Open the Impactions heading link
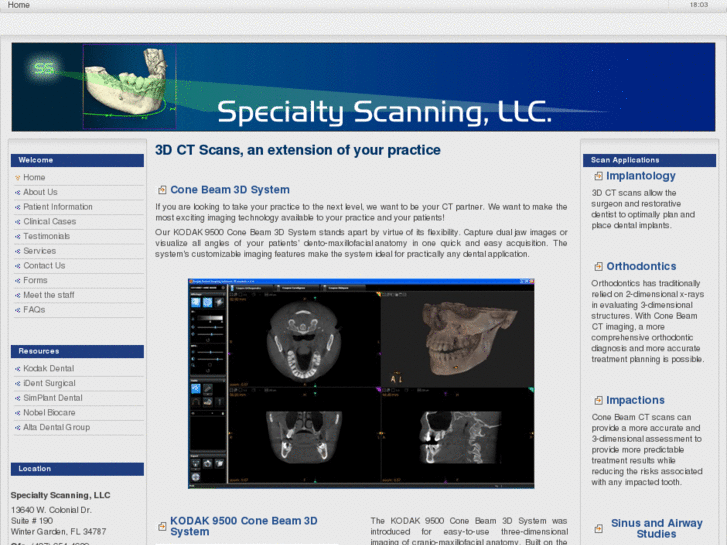The height and width of the screenshot is (545, 727). pyautogui.click(x=635, y=400)
